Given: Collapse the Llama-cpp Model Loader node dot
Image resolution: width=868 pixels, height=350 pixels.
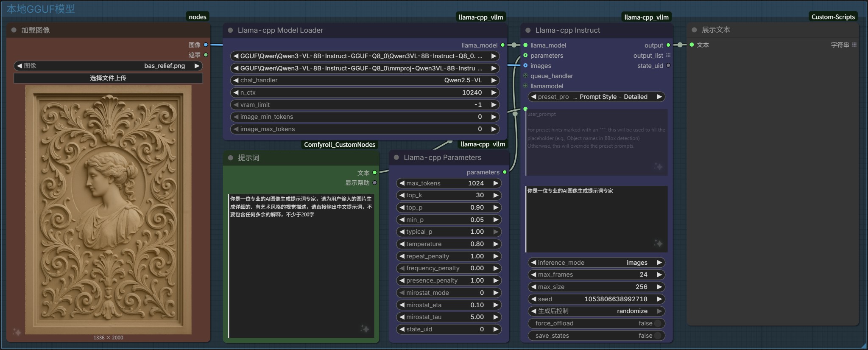Looking at the screenshot, I should click(x=230, y=30).
